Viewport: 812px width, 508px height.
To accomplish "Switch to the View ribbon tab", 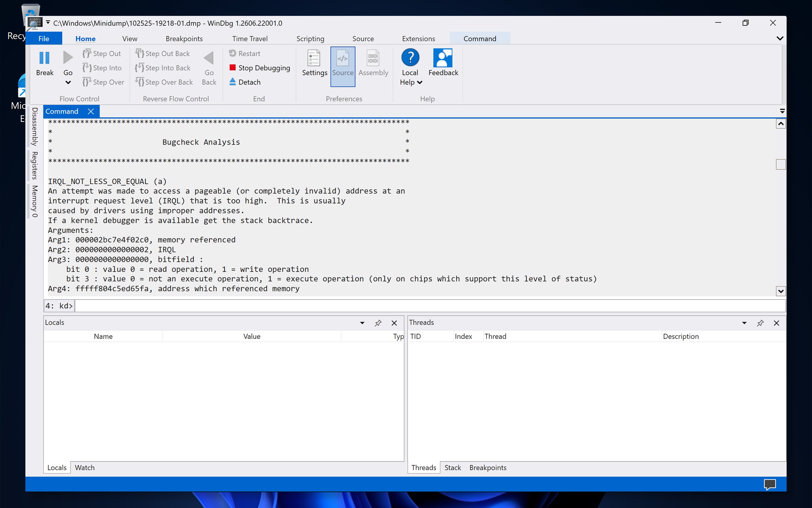I will click(x=129, y=38).
